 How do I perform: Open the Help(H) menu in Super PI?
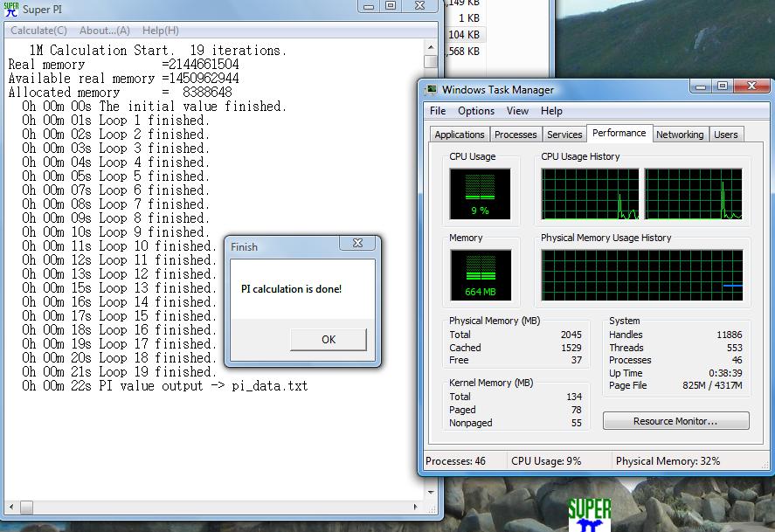pyautogui.click(x=161, y=31)
